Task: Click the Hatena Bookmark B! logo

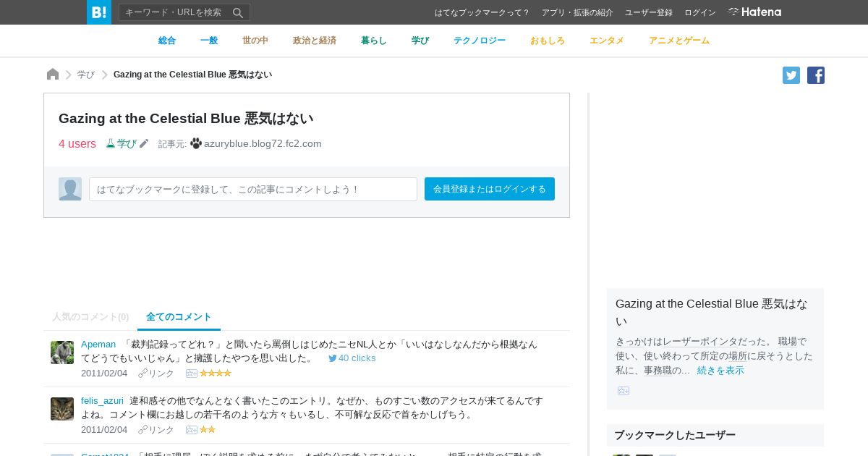Action: tap(99, 12)
